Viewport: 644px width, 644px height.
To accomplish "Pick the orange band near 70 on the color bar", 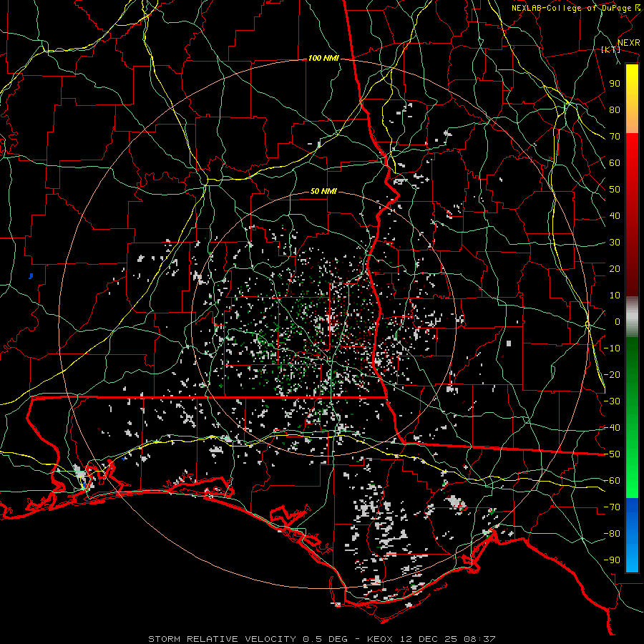I will [632, 123].
